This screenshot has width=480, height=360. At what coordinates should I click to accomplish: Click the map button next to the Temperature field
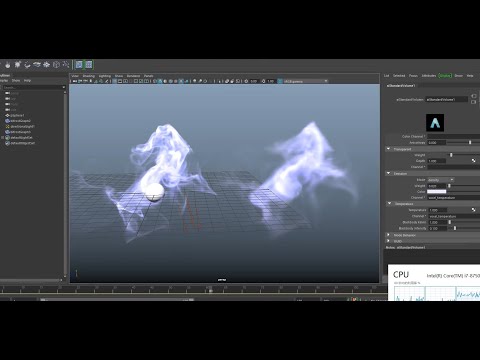coord(473,210)
